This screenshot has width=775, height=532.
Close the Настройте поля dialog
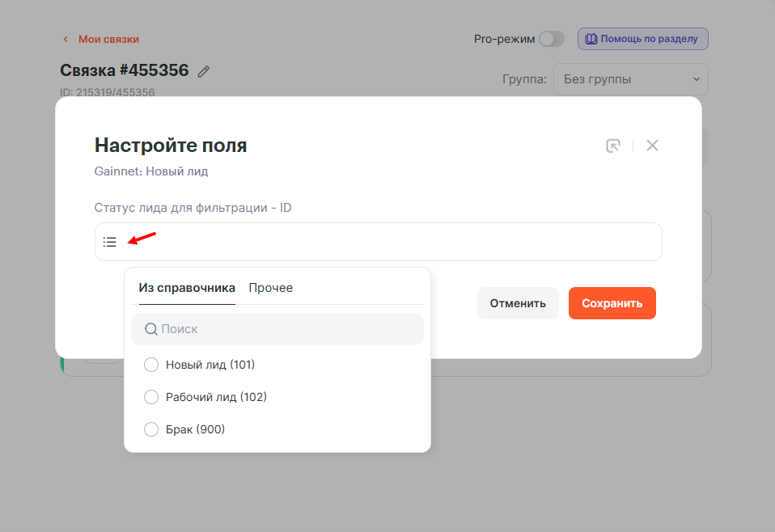tap(652, 146)
